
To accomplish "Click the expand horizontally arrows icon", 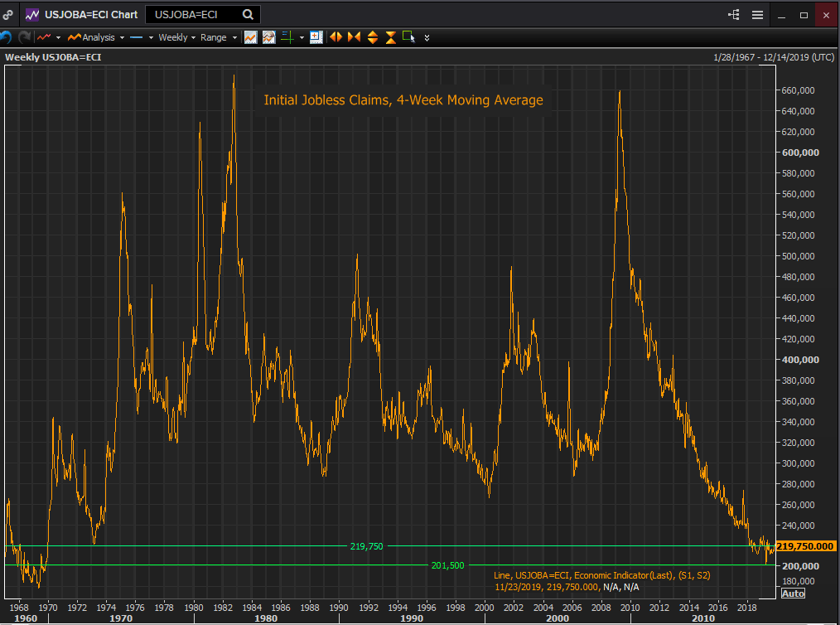I will pyautogui.click(x=336, y=37).
